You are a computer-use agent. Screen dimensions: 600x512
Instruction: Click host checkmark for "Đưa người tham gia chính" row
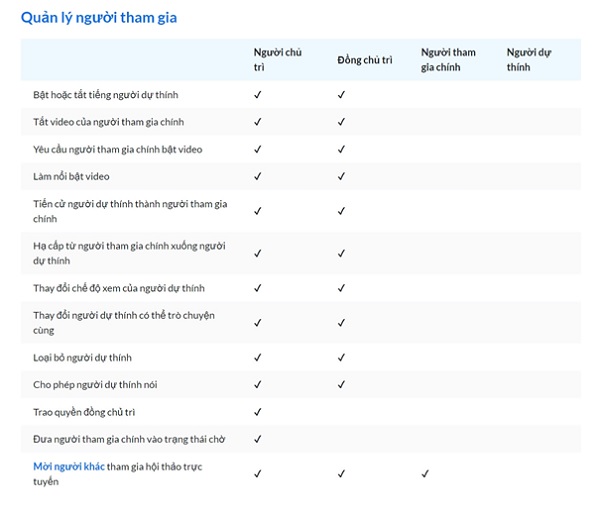pyautogui.click(x=257, y=438)
